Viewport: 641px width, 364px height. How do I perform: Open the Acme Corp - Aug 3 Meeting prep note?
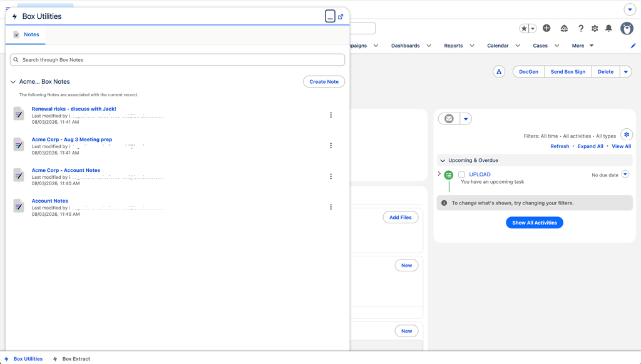[x=72, y=139]
